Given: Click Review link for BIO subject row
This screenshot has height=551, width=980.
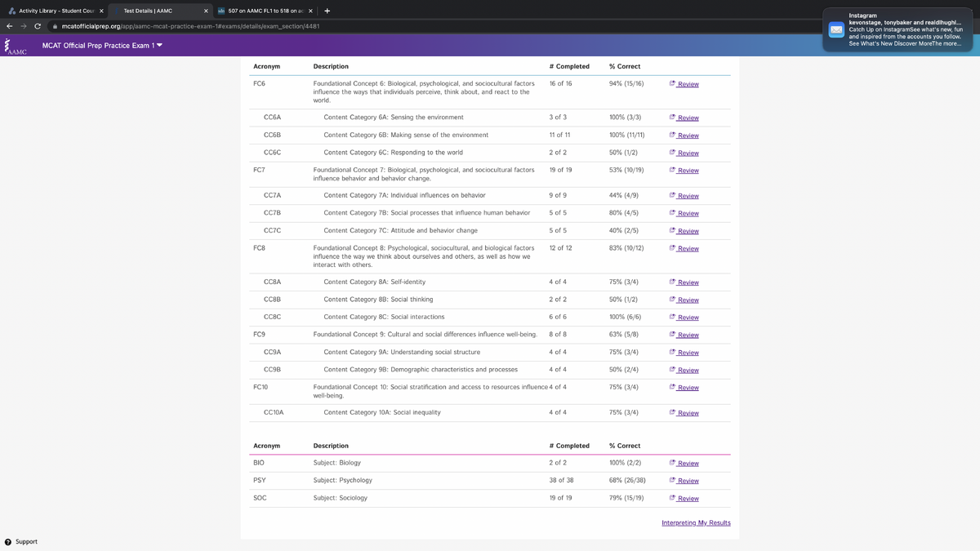Looking at the screenshot, I should click(684, 464).
